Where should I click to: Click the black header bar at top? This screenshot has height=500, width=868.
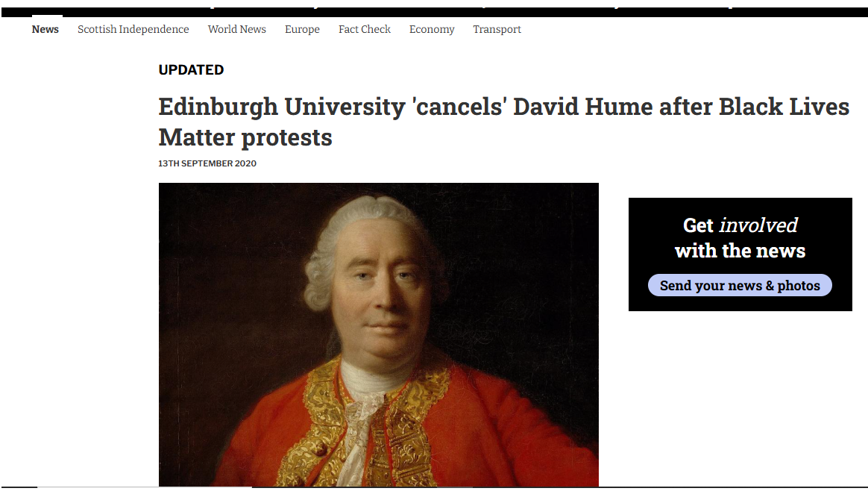pos(434,12)
